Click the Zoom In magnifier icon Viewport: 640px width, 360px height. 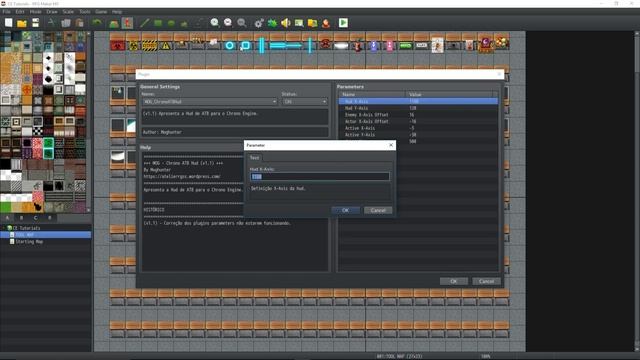click(215, 23)
